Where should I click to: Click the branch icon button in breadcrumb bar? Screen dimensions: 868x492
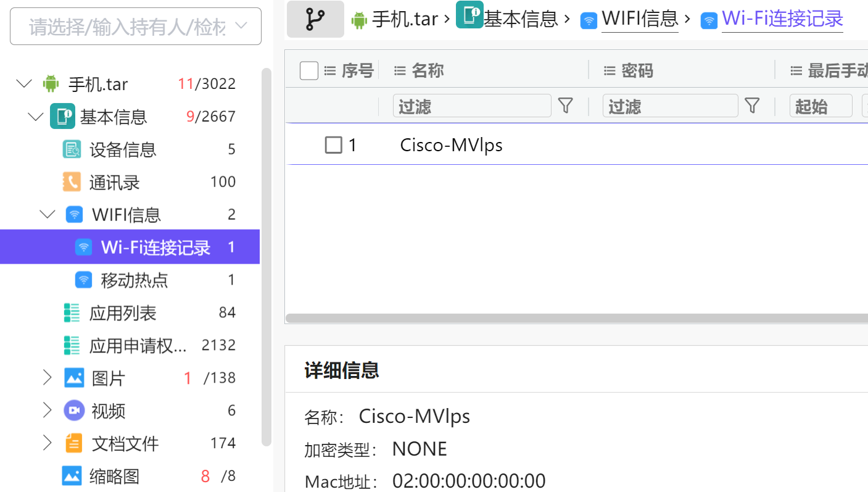point(315,19)
